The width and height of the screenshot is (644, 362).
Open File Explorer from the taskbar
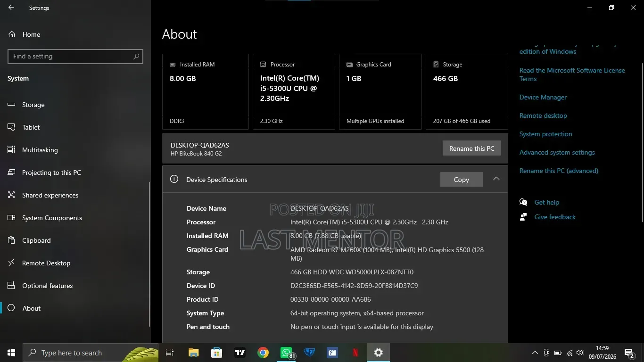tap(193, 353)
